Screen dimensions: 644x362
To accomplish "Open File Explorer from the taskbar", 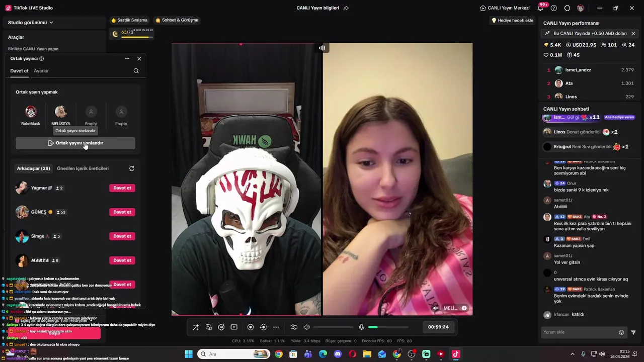I will pyautogui.click(x=367, y=354).
